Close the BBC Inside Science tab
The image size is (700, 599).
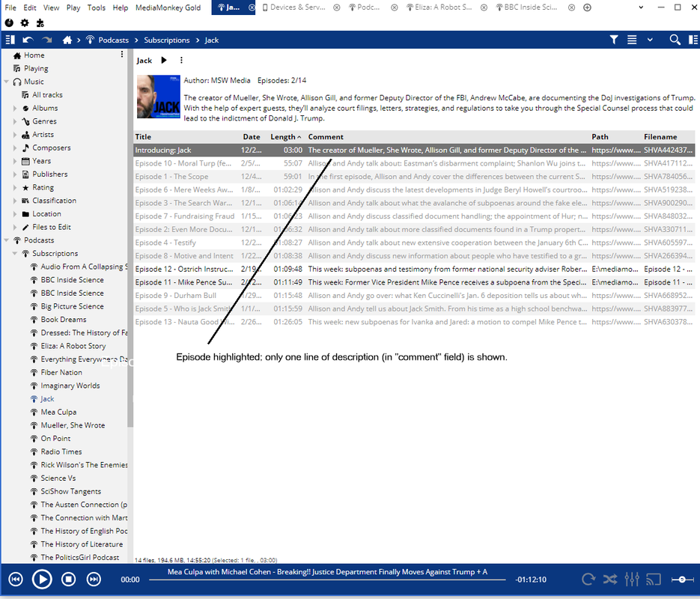click(571, 7)
